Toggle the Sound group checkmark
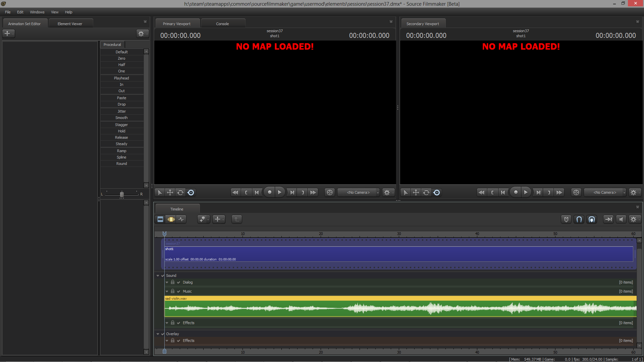 (163, 276)
